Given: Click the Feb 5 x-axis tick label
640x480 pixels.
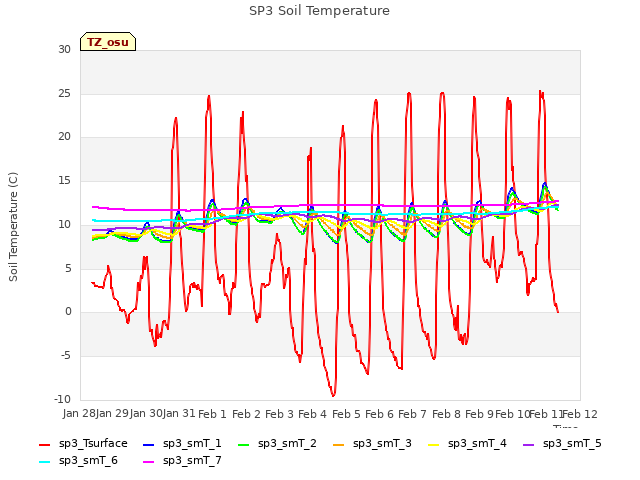Looking at the screenshot, I should 346,414.
